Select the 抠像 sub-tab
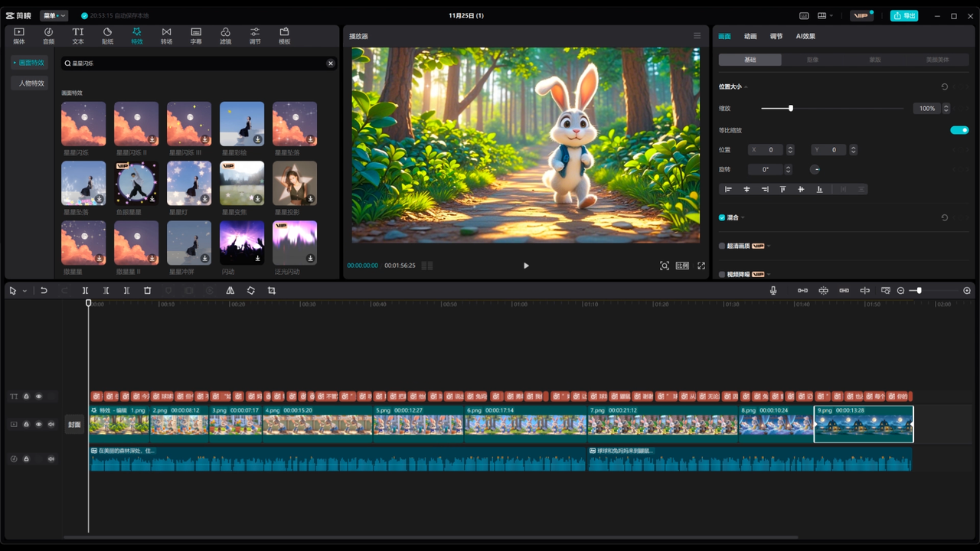980x551 pixels. click(812, 59)
